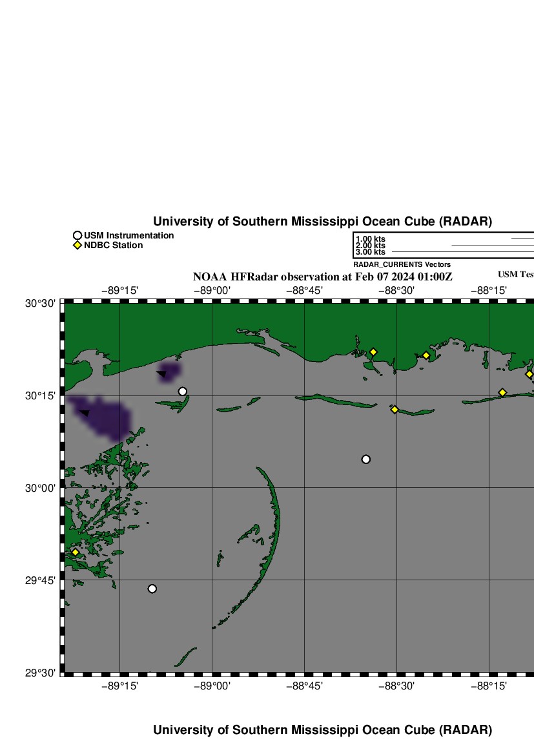Click the NDBC diamond on the barrier island near -88°30'
This screenshot has width=534, height=756.
(x=395, y=410)
